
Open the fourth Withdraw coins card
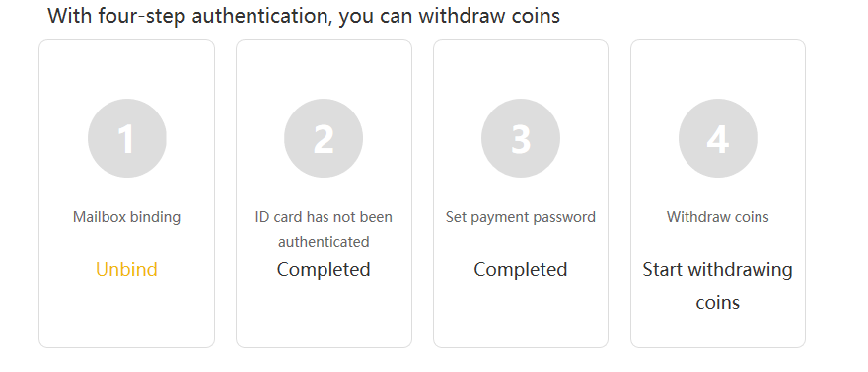[x=718, y=193]
